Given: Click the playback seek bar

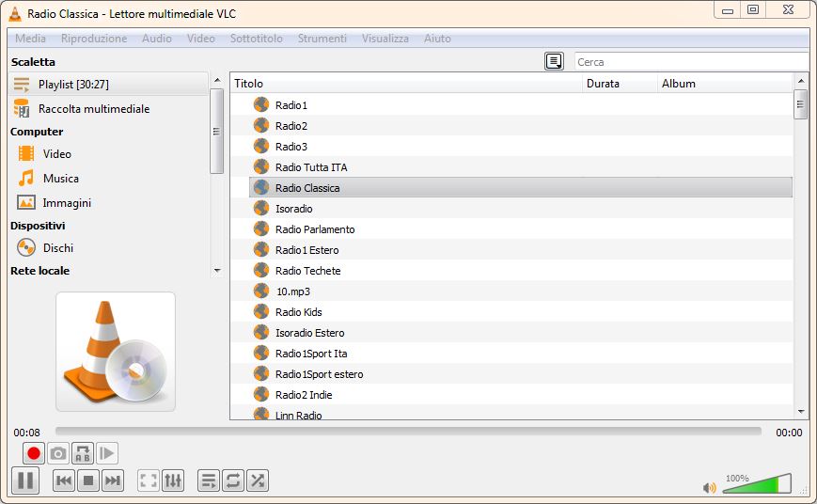Looking at the screenshot, I should pos(408,431).
